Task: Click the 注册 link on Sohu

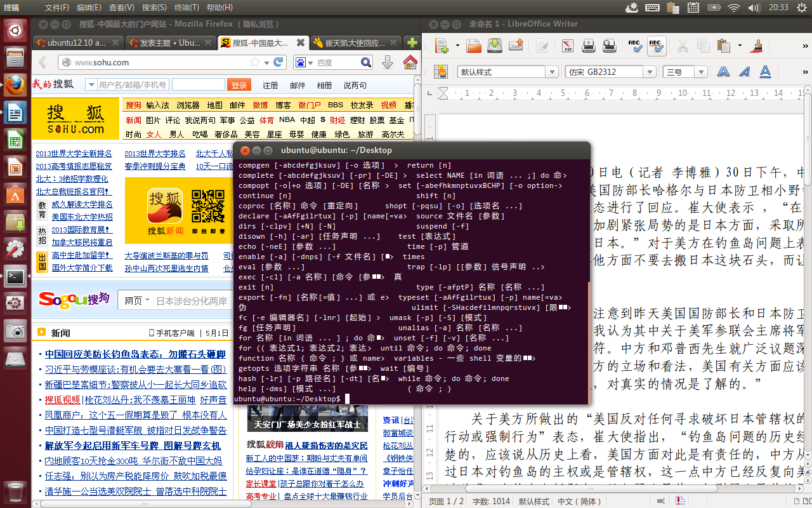Action: tap(270, 85)
